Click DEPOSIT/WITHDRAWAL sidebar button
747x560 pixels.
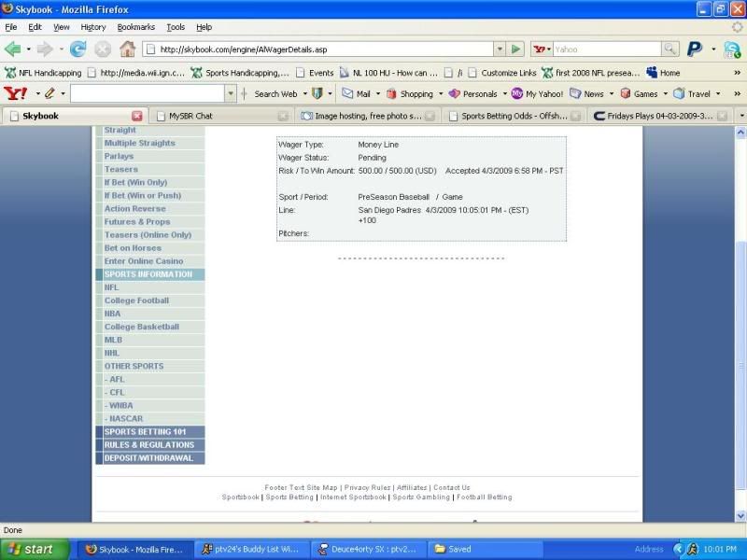(x=150, y=458)
